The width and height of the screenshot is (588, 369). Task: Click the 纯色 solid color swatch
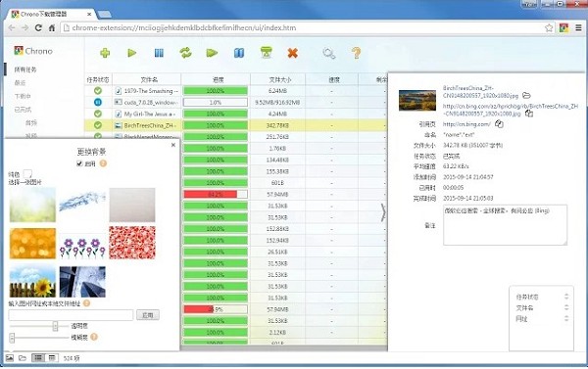27,174
